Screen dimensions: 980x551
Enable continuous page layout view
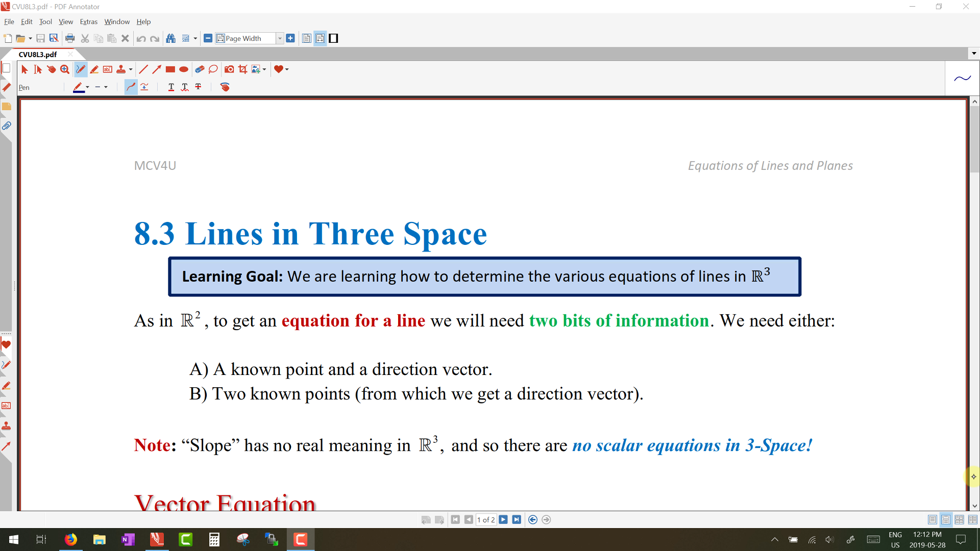click(946, 519)
